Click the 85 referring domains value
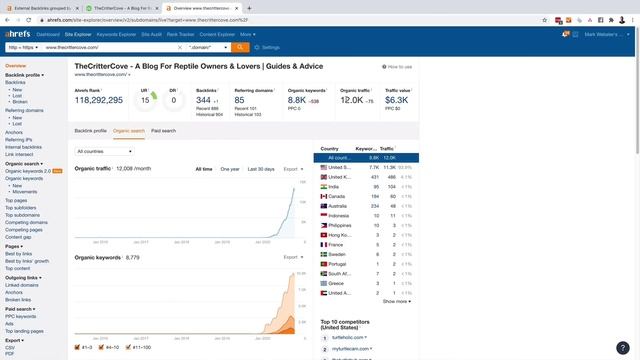Viewport: 640px width, 360px height. coord(239,100)
